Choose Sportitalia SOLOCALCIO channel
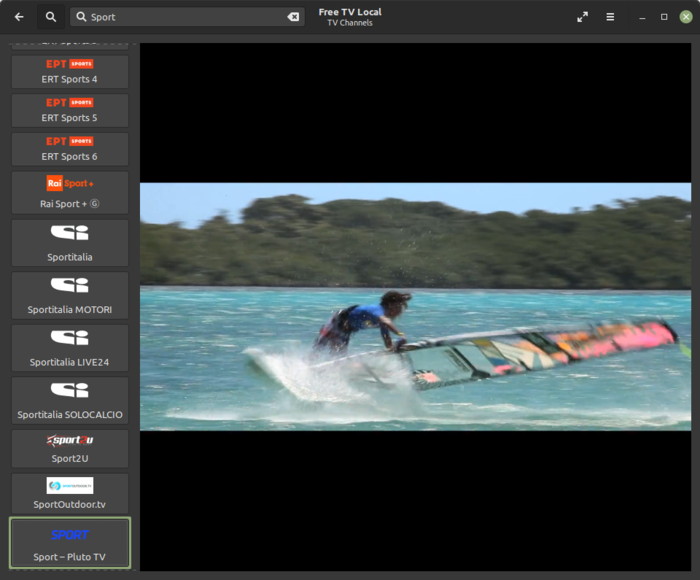The width and height of the screenshot is (700, 580). [70, 400]
